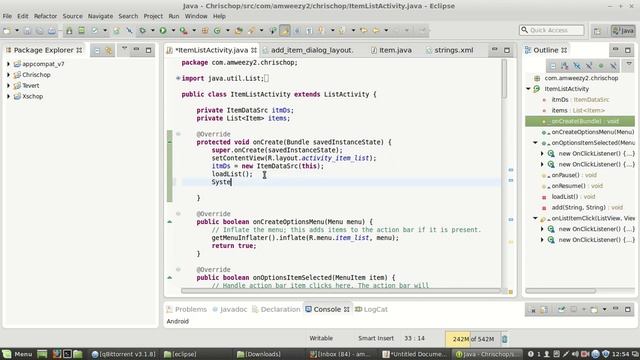The image size is (640, 360).
Task: Click the Search flashlight toolbar icon
Action: [x=251, y=31]
